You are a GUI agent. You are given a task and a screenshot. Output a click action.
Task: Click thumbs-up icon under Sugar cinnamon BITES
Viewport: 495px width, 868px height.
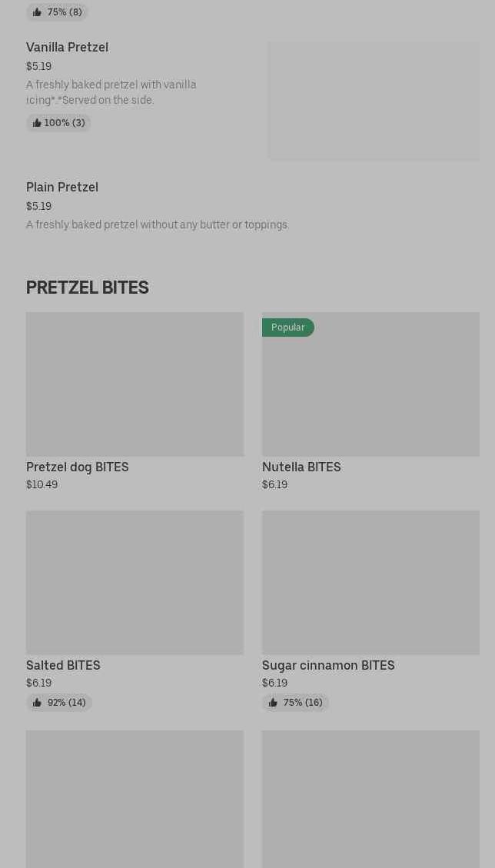point(273,703)
